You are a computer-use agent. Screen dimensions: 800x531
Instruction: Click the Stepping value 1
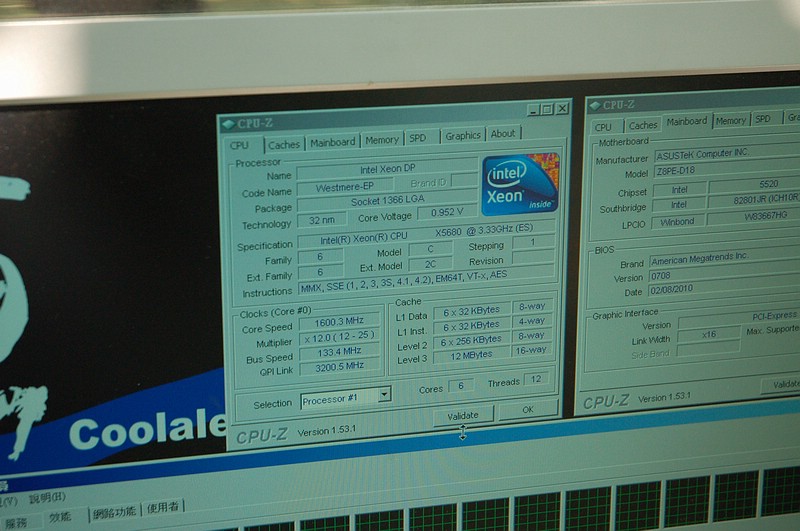click(533, 242)
